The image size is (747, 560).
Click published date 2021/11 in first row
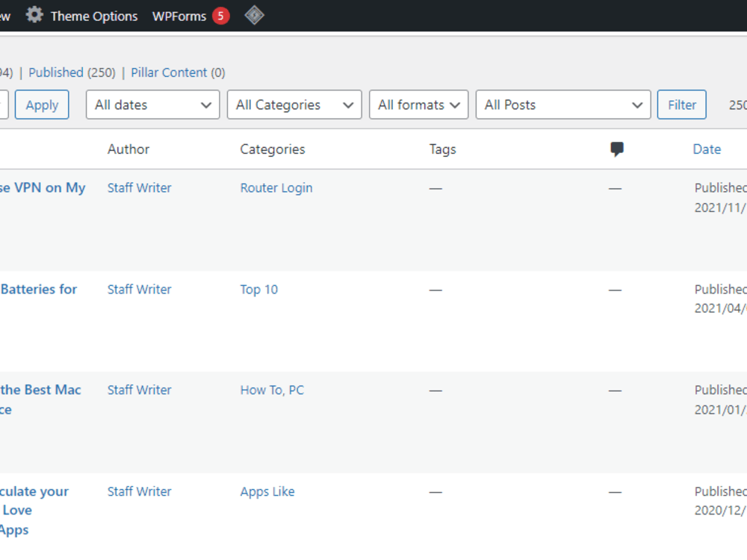click(720, 208)
